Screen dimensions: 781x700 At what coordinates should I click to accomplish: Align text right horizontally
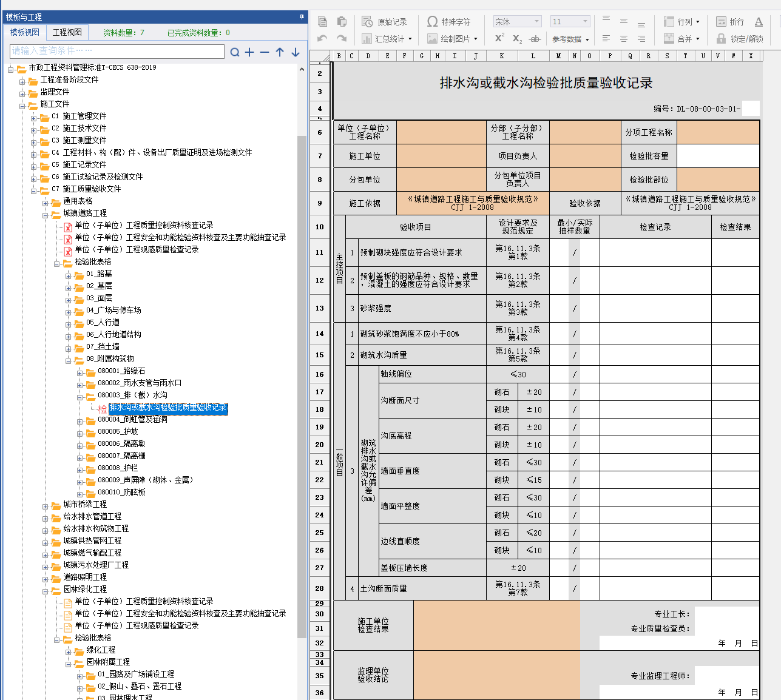tap(641, 39)
